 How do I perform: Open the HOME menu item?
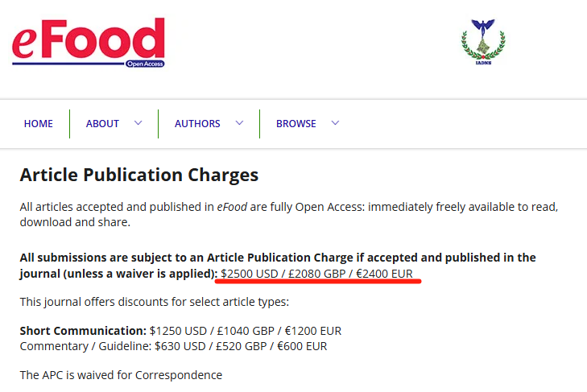coord(38,123)
